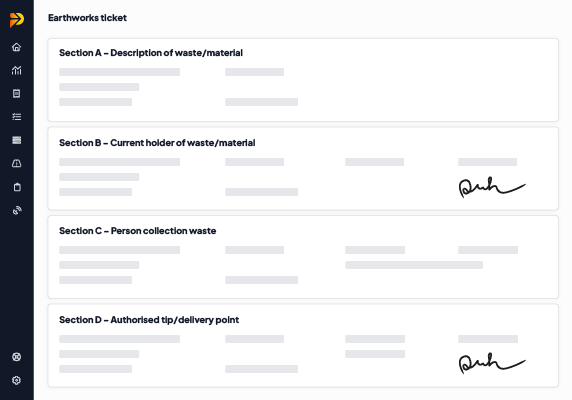Image resolution: width=572 pixels, height=400 pixels.
Task: Open the help lifebuoy icon
Action: coord(16,357)
